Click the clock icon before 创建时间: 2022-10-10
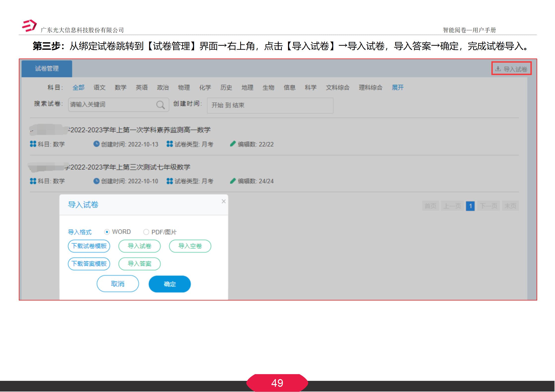This screenshot has width=555, height=392. click(96, 181)
